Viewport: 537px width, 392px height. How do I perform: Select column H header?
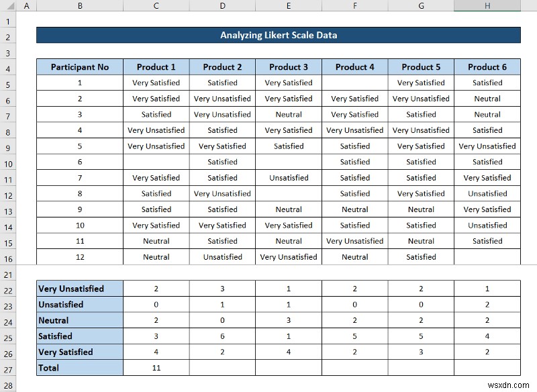[x=487, y=5]
